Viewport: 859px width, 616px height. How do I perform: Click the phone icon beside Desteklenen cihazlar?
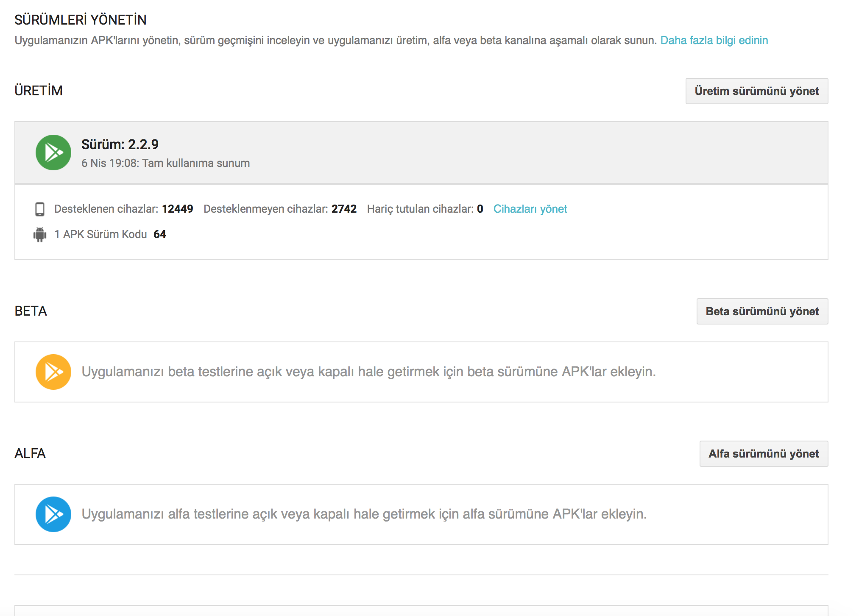40,209
